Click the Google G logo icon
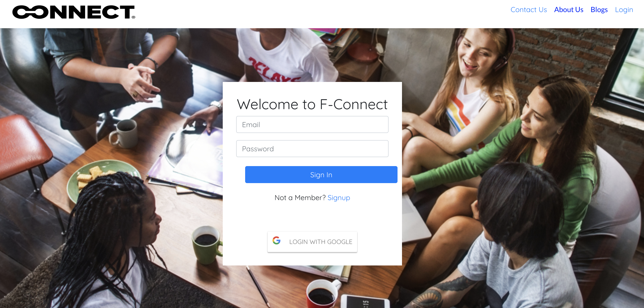Image resolution: width=644 pixels, height=308 pixels. [276, 240]
